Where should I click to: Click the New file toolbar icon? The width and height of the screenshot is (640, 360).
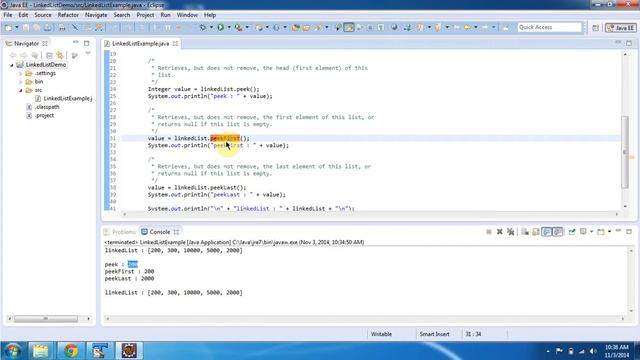[x=9, y=27]
